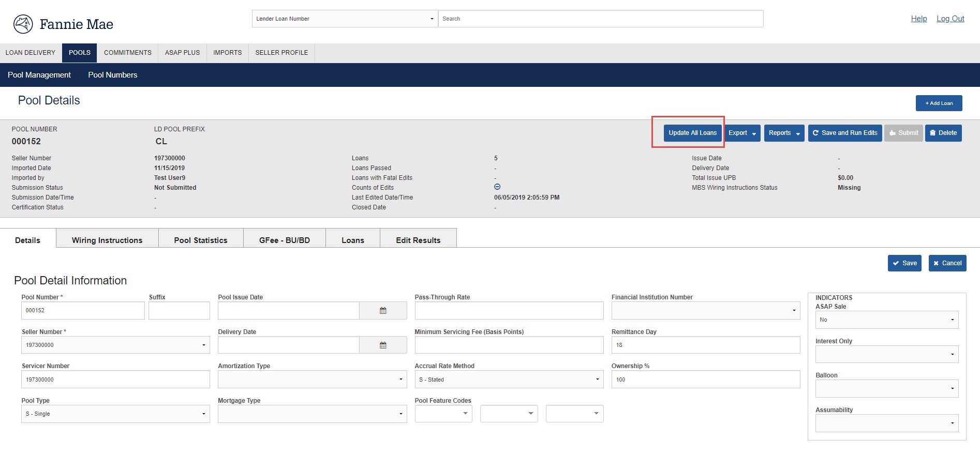Click the Log Out link
The image size is (980, 455).
coord(951,19)
